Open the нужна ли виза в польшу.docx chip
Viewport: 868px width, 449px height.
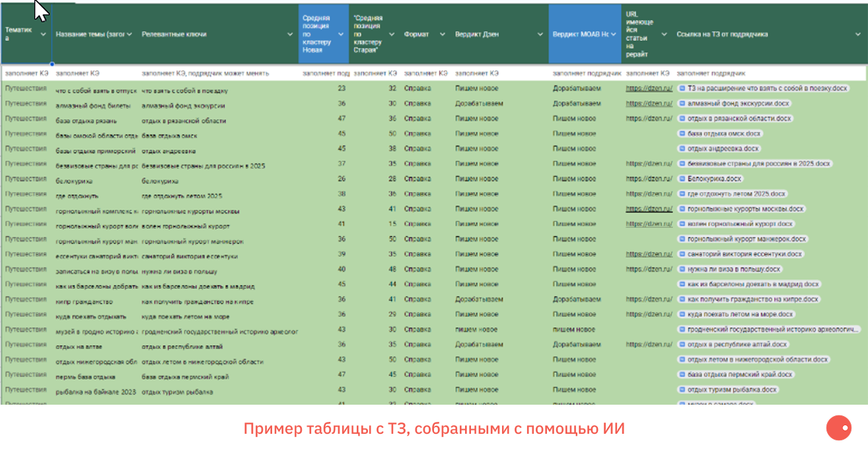tap(729, 269)
